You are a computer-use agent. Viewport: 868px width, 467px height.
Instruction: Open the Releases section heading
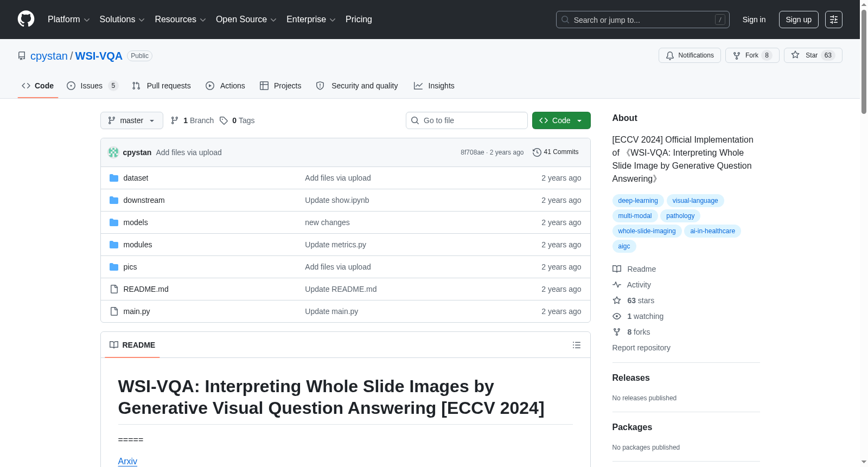(631, 378)
